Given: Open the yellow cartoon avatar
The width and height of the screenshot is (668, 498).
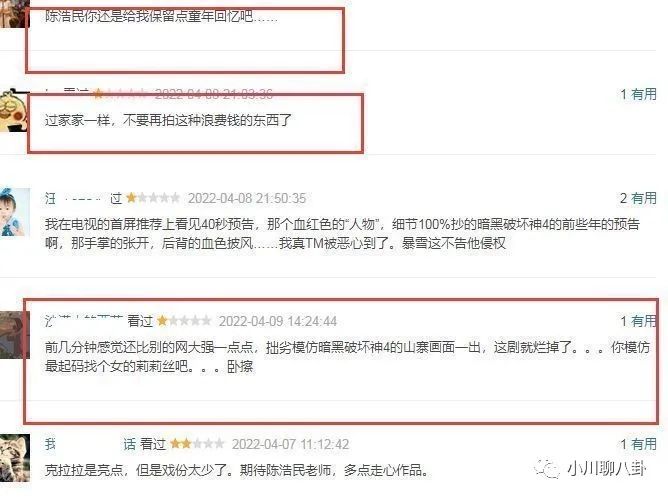Looking at the screenshot, I should coord(14,110).
